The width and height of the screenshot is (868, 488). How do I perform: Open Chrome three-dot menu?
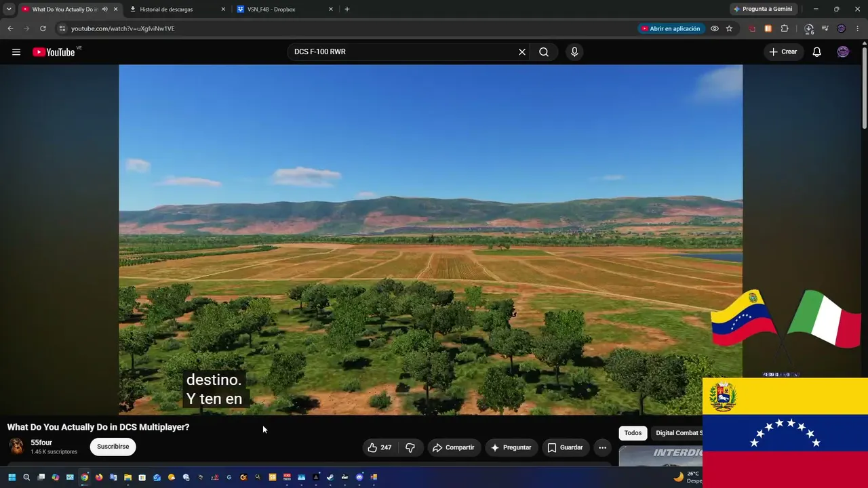pos(858,28)
